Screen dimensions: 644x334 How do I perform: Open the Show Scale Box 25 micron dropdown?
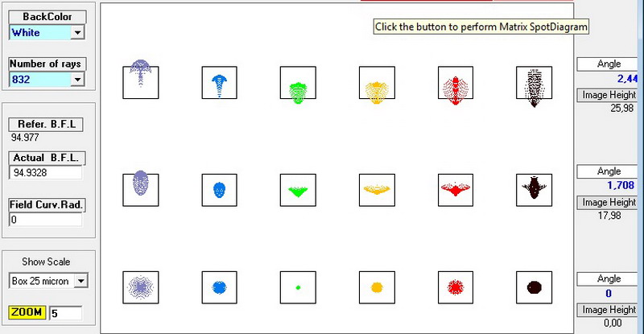pos(81,281)
